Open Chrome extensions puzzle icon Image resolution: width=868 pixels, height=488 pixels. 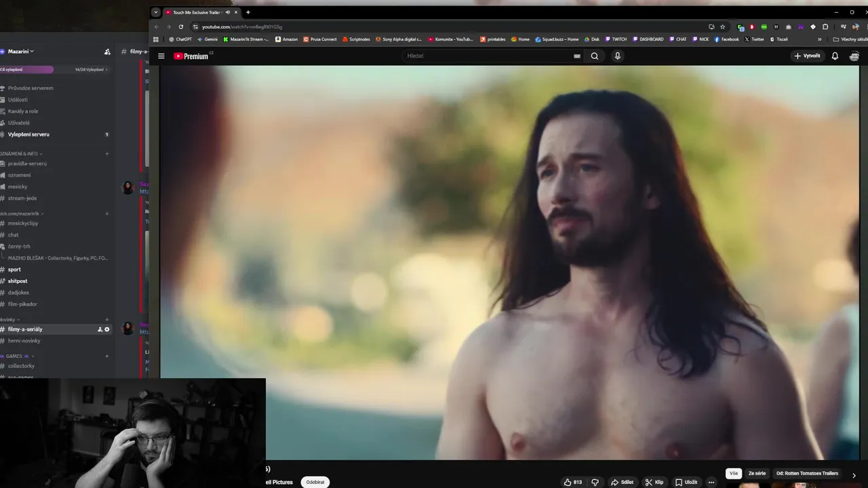tap(825, 26)
